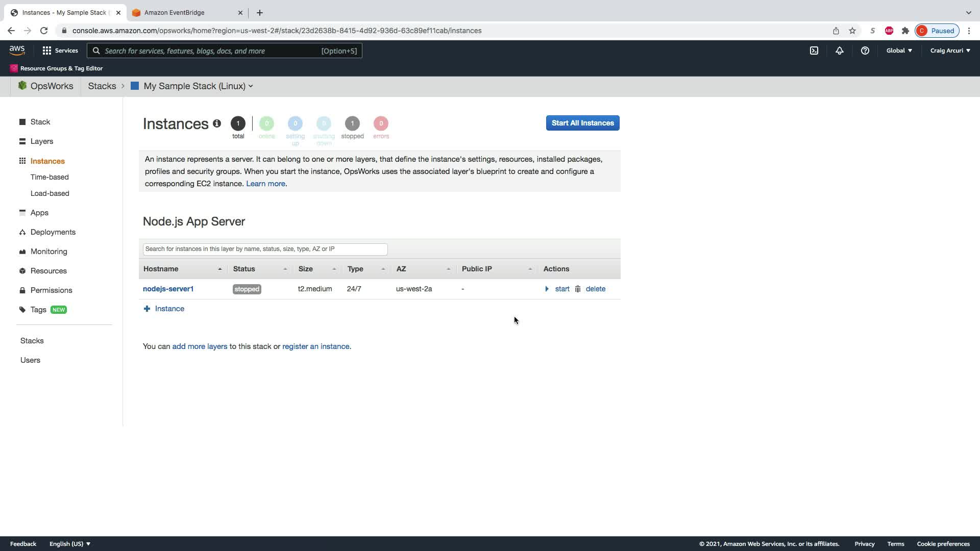
Task: Click the instance layer search field
Action: 265,249
